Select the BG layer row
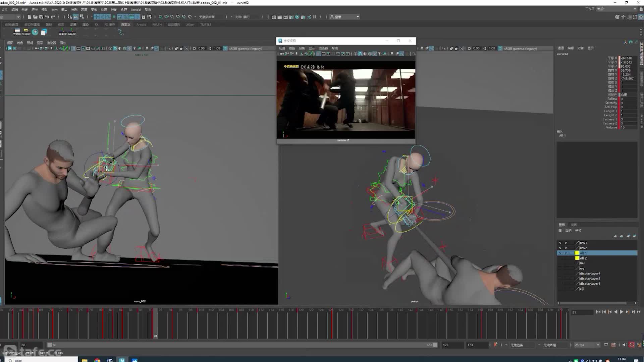644x362 pixels. pyautogui.click(x=597, y=263)
